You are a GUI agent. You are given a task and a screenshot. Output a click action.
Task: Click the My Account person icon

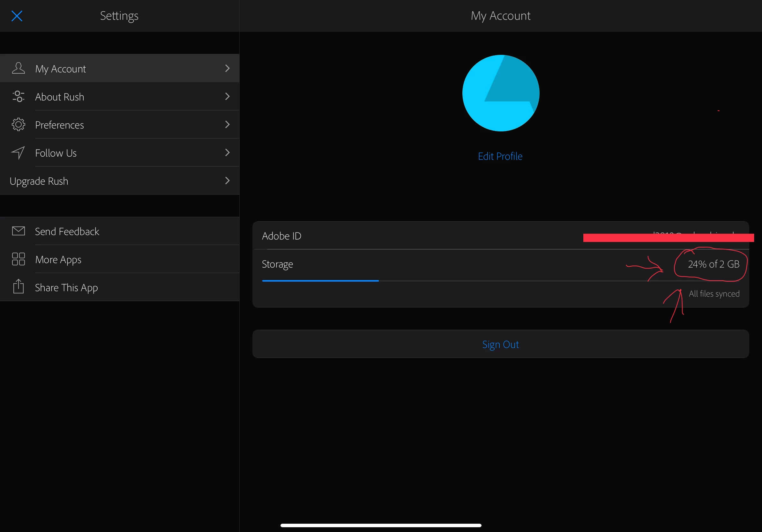tap(18, 68)
